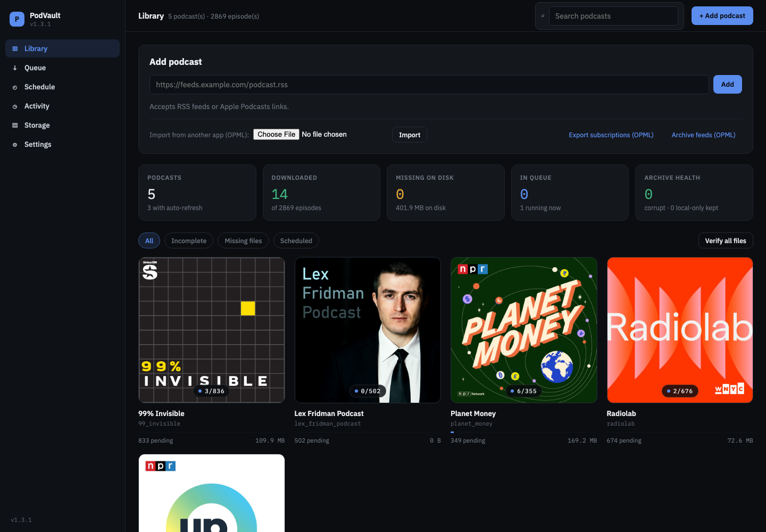The width and height of the screenshot is (766, 532).
Task: Open the Settings page
Action: click(62, 144)
